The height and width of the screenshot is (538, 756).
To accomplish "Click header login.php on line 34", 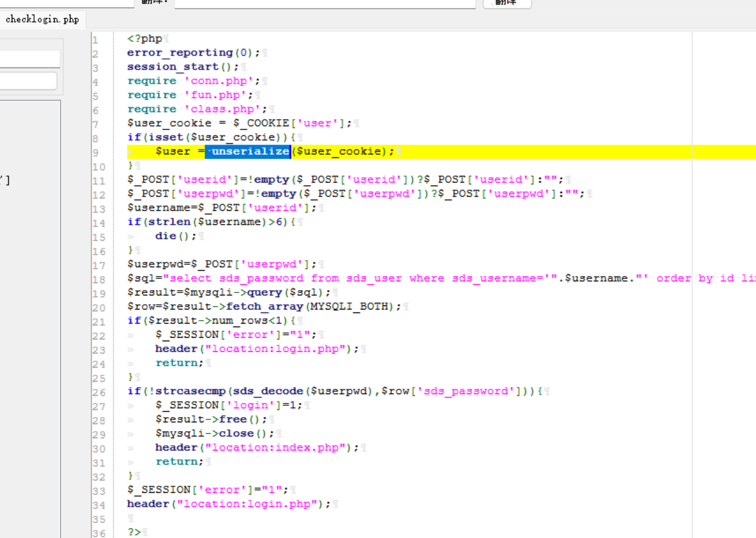I will pos(229,504).
